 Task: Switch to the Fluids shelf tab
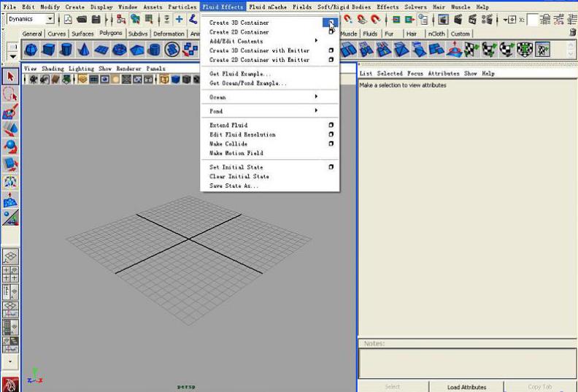point(370,34)
